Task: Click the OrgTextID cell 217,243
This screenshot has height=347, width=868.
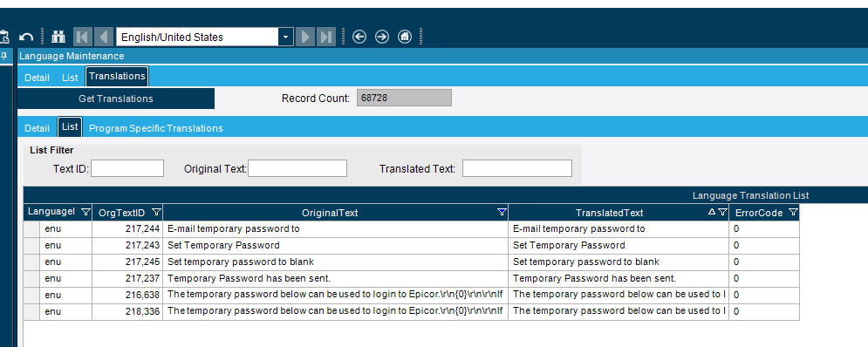Action: (127, 245)
